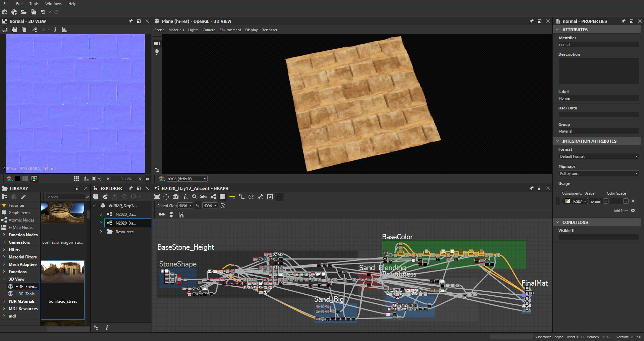Collapse the INTEGRATION ATTRIBUTES section
644x341 pixels.
(557, 141)
